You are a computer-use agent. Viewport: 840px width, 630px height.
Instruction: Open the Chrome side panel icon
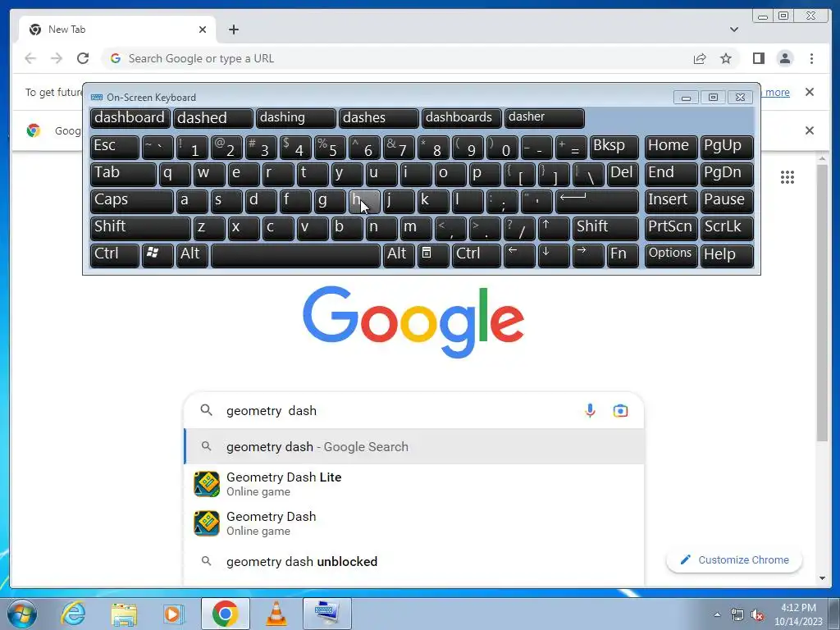(x=759, y=58)
